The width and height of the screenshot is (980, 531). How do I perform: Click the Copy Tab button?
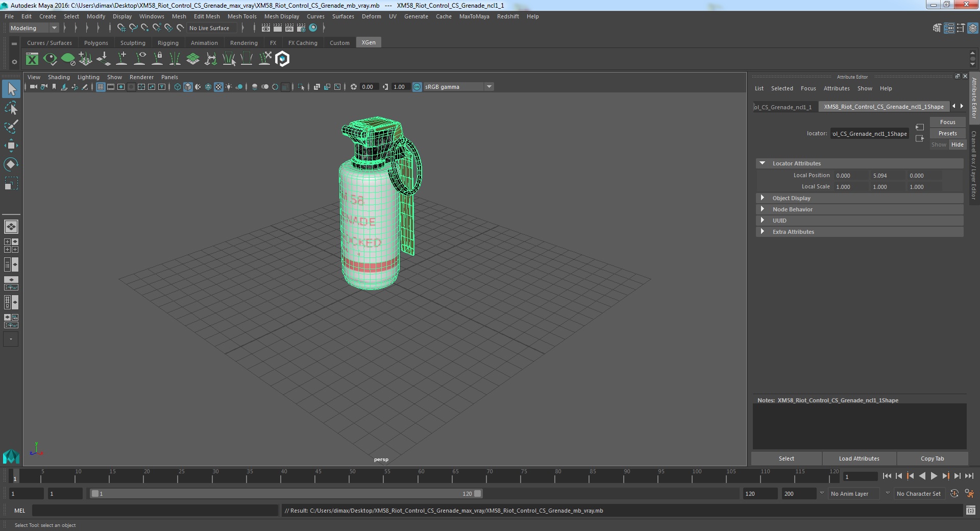(932, 458)
